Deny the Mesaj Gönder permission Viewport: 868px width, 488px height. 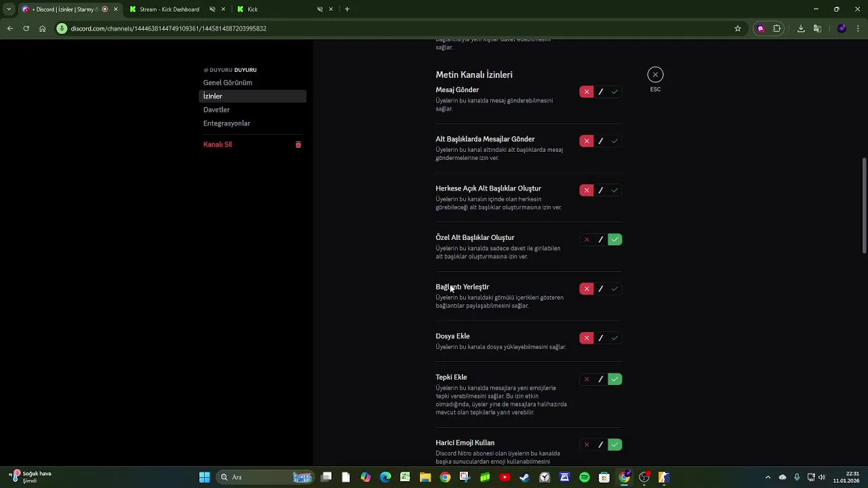click(587, 91)
